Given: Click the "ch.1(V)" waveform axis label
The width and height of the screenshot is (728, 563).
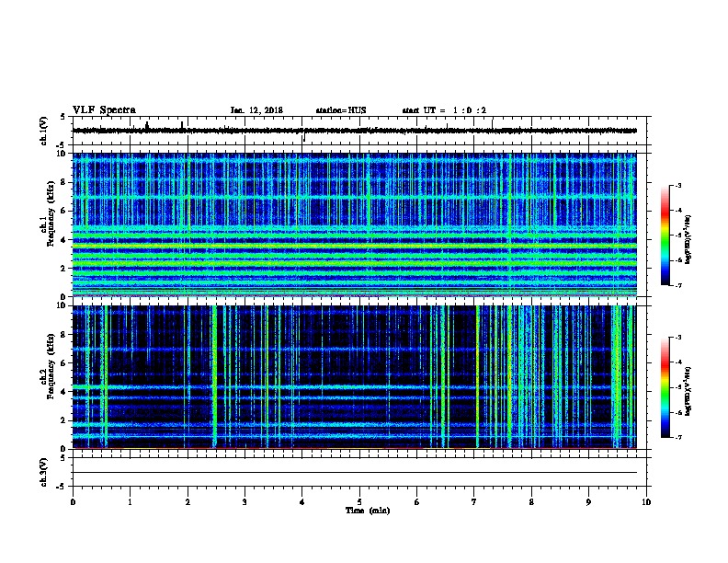Looking at the screenshot, I should 43,131.
